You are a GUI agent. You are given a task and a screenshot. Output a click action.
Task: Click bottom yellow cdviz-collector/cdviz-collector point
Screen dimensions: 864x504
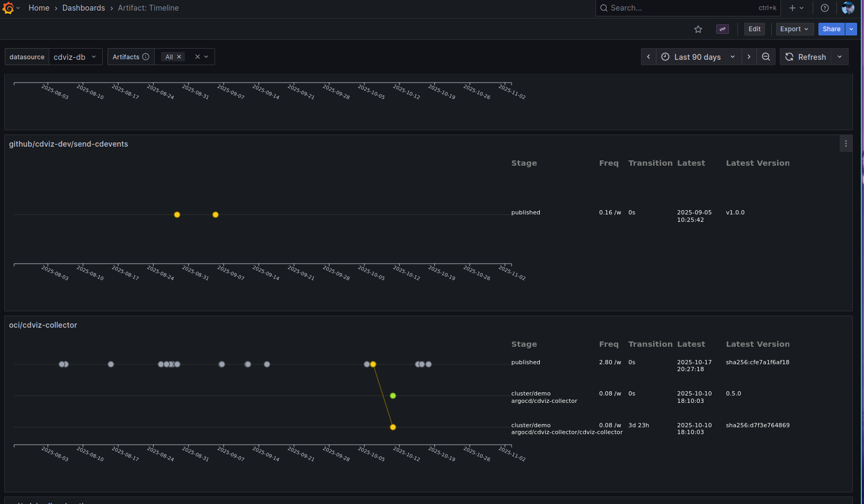(x=393, y=427)
